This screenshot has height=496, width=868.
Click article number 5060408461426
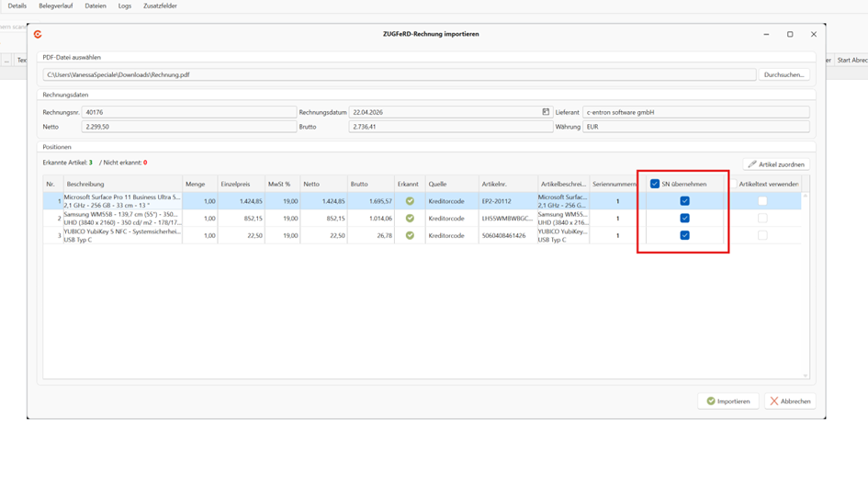click(x=503, y=236)
